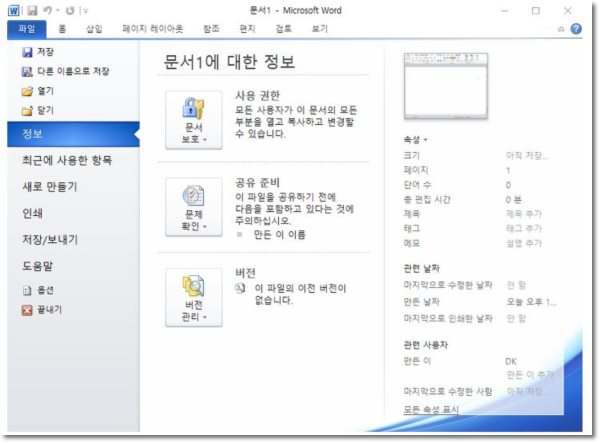Click the author name DK

[511, 362]
